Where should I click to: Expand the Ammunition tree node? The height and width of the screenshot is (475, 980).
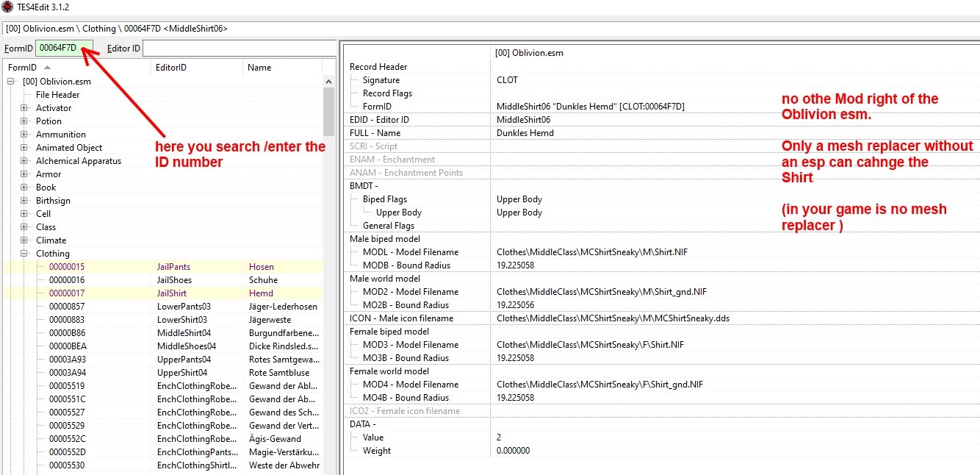(x=24, y=135)
